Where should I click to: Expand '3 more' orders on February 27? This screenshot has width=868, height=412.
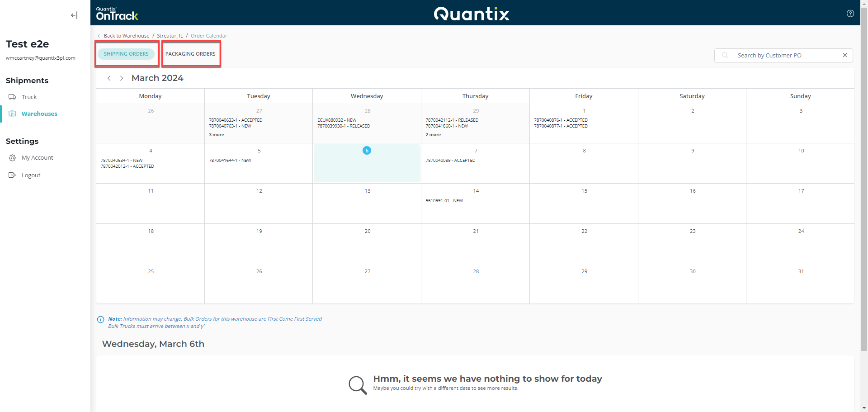(216, 134)
